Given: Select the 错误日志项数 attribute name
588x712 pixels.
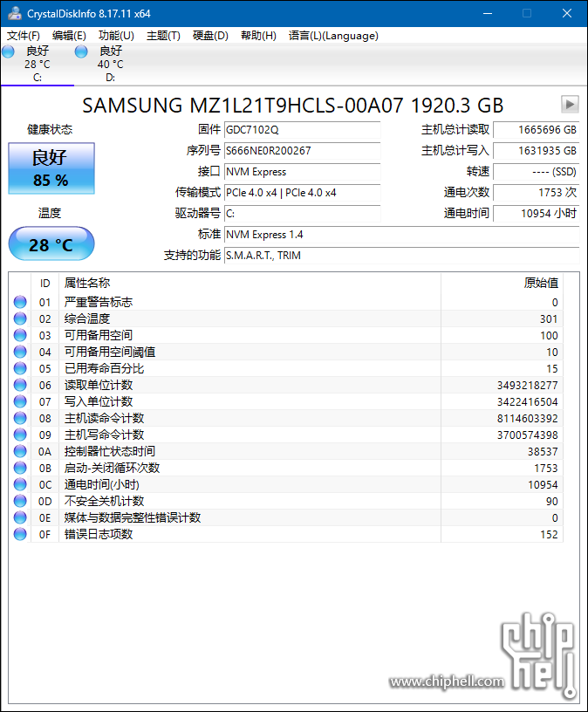Looking at the screenshot, I should tap(99, 534).
